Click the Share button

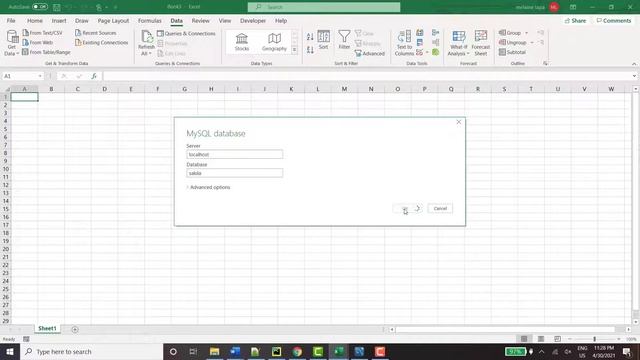coord(576,20)
